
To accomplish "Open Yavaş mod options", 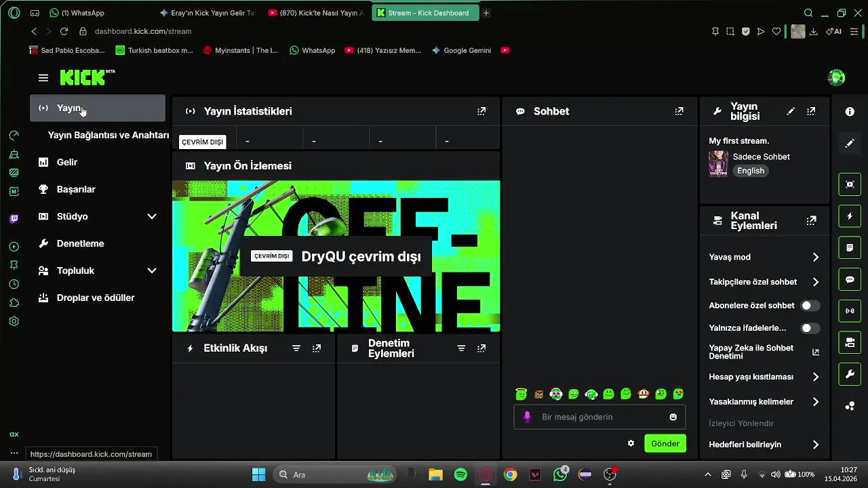I will tap(764, 257).
